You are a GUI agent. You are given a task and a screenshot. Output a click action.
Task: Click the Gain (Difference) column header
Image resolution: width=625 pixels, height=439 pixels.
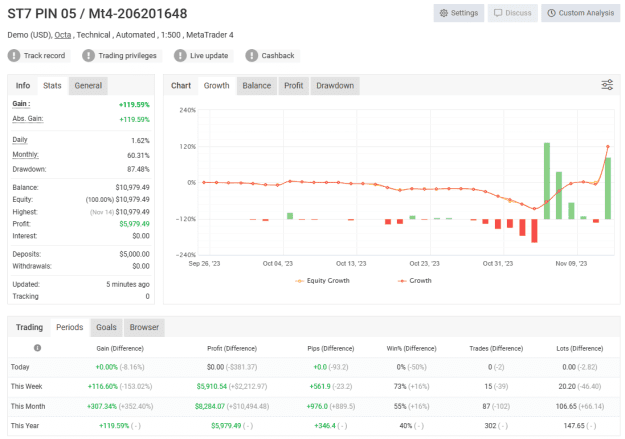click(120, 348)
